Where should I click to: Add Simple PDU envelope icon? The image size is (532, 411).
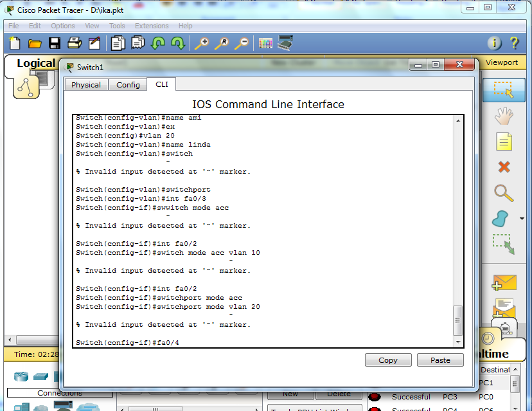(x=504, y=282)
